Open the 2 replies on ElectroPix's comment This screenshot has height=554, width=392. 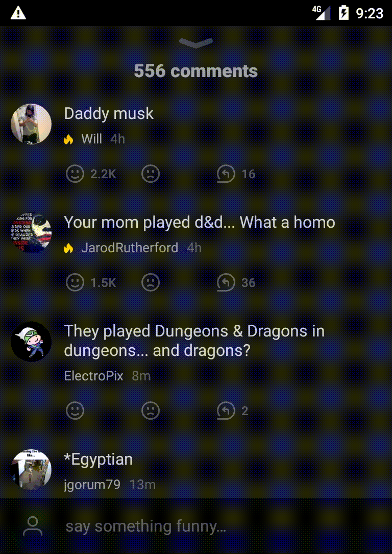point(233,411)
